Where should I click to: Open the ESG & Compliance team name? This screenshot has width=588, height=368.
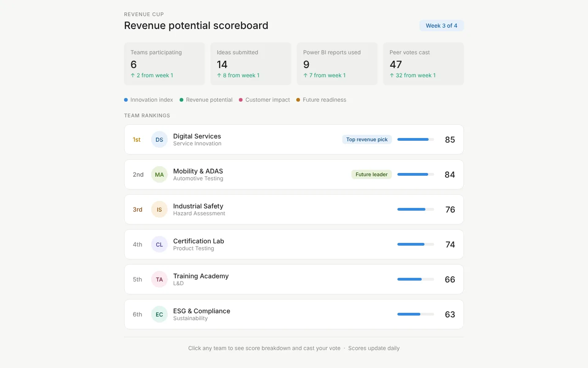pyautogui.click(x=202, y=311)
